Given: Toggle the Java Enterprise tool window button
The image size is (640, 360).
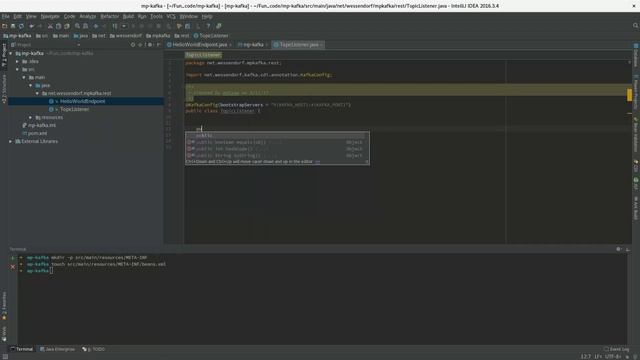Looking at the screenshot, I should pyautogui.click(x=57, y=349).
